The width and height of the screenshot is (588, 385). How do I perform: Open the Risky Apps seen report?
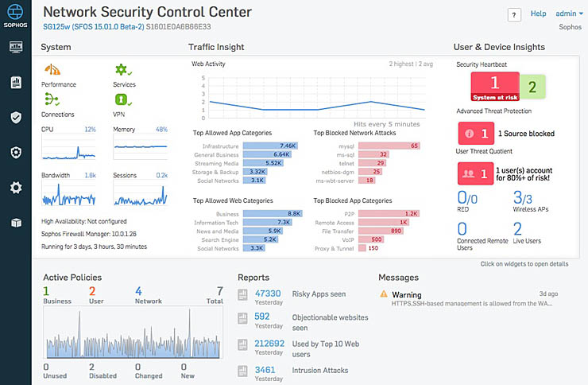tap(319, 294)
